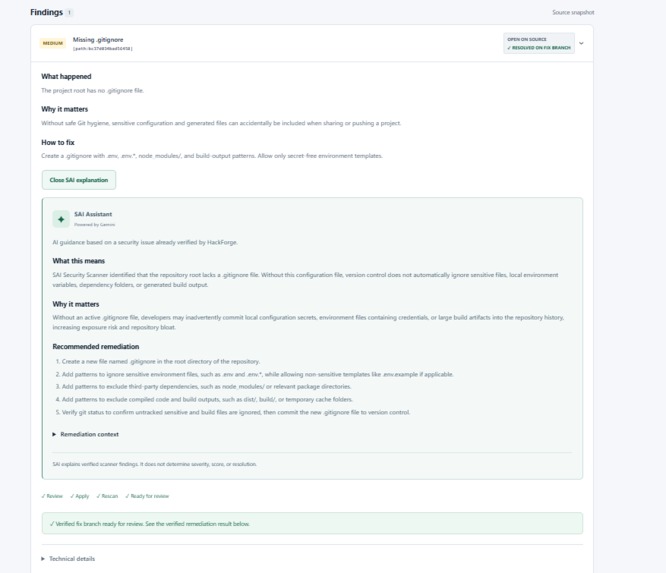Click the What this means heading
This screenshot has height=573, width=666.
[79, 261]
